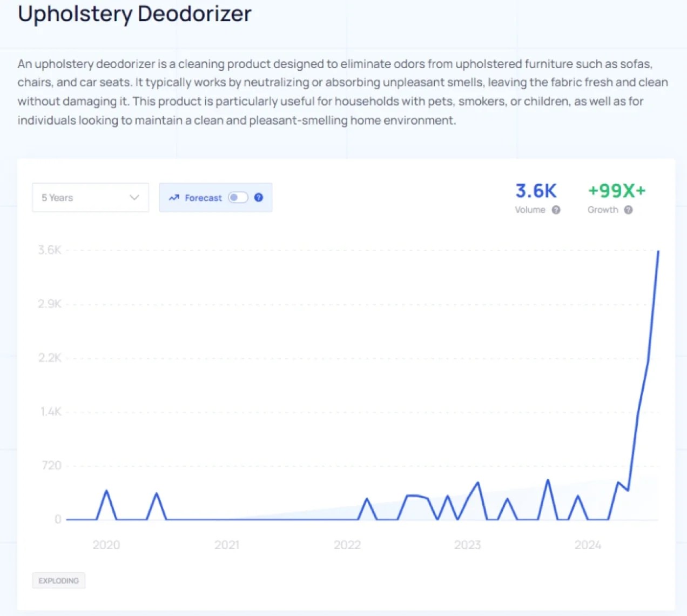
Task: Click the 2020 x-axis label
Action: pyautogui.click(x=106, y=545)
